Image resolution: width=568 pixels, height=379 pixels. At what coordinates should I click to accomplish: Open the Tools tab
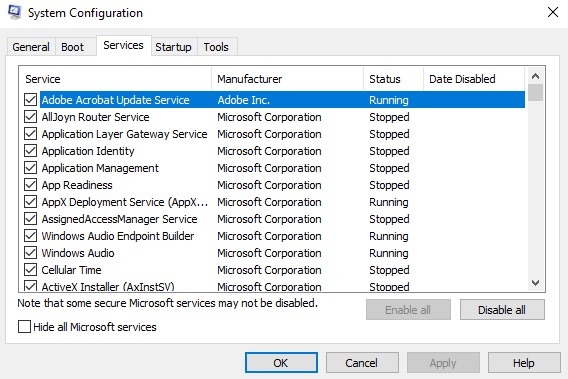(x=216, y=47)
